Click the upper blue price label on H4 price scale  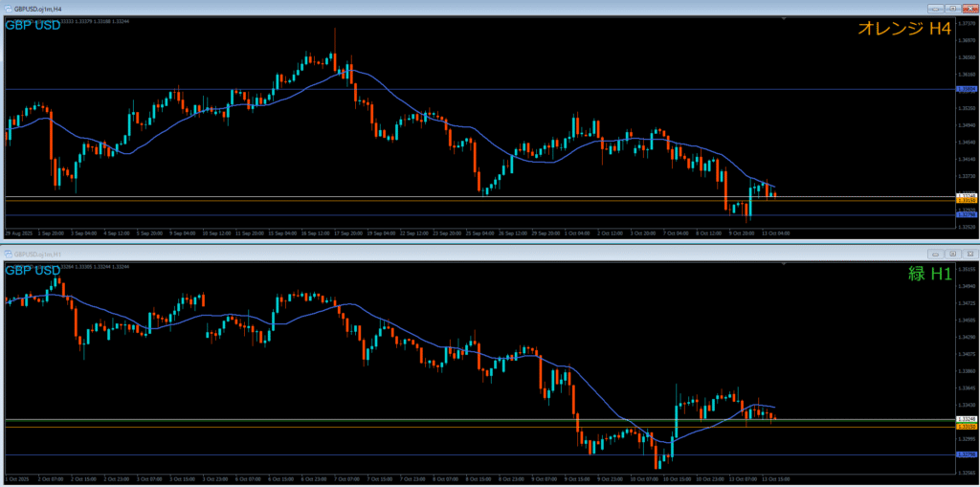(x=967, y=89)
